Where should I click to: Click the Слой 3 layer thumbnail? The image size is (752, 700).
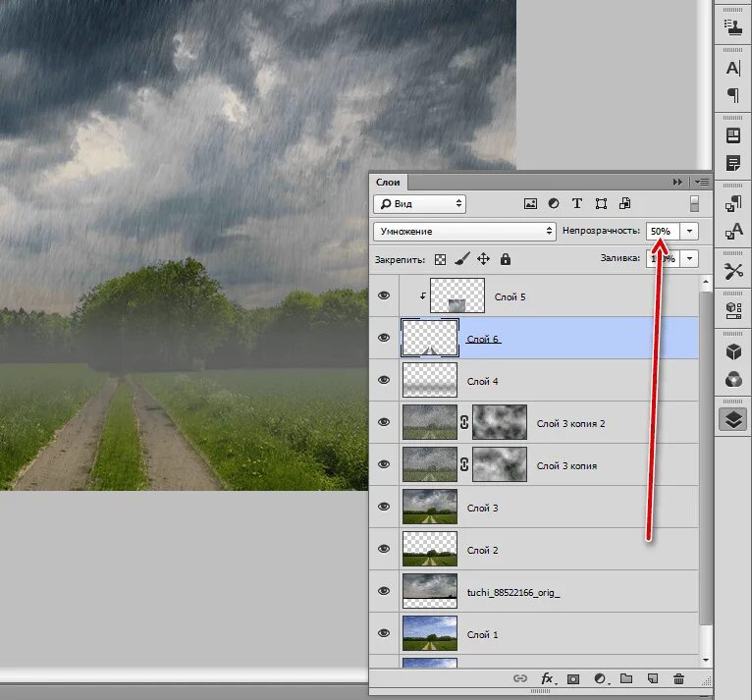click(x=430, y=507)
